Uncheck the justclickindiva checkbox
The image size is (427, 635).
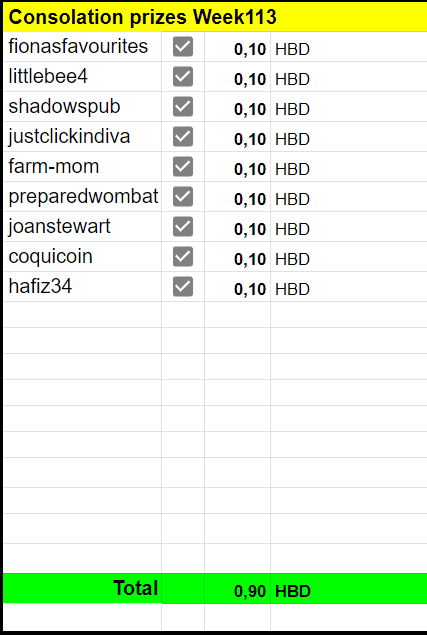point(183,136)
